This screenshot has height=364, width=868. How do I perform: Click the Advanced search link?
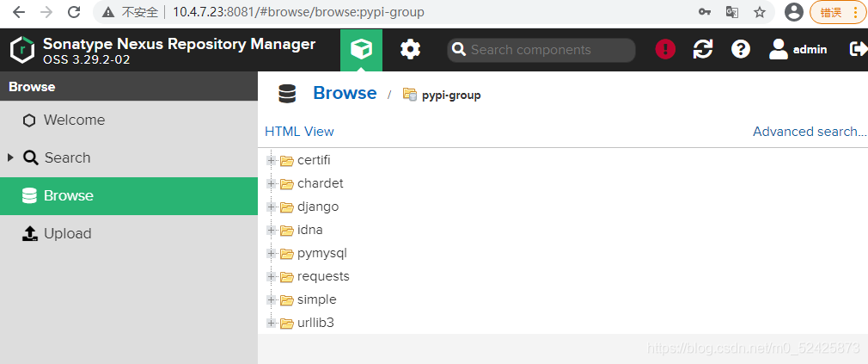tap(810, 132)
